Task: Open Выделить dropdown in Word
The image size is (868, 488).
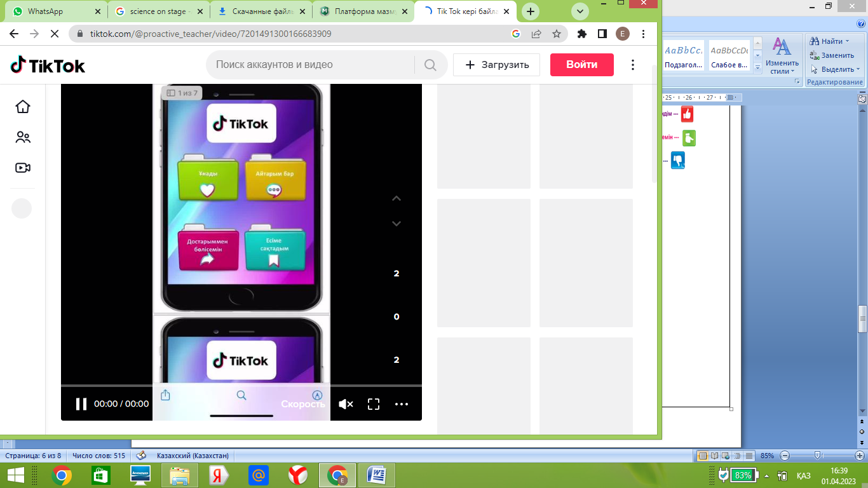Action: [836, 69]
